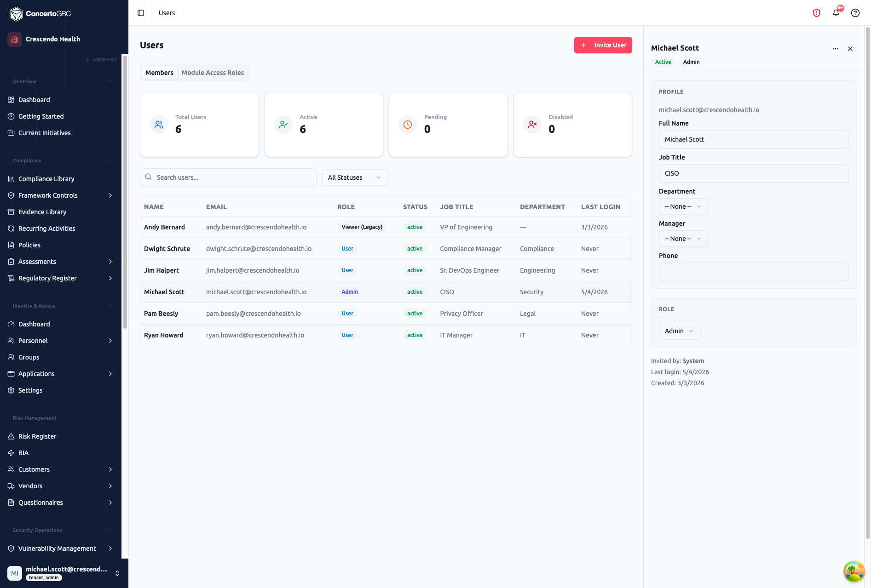Open the Department dropdown in the profile
This screenshot has width=871, height=588.
click(x=683, y=206)
